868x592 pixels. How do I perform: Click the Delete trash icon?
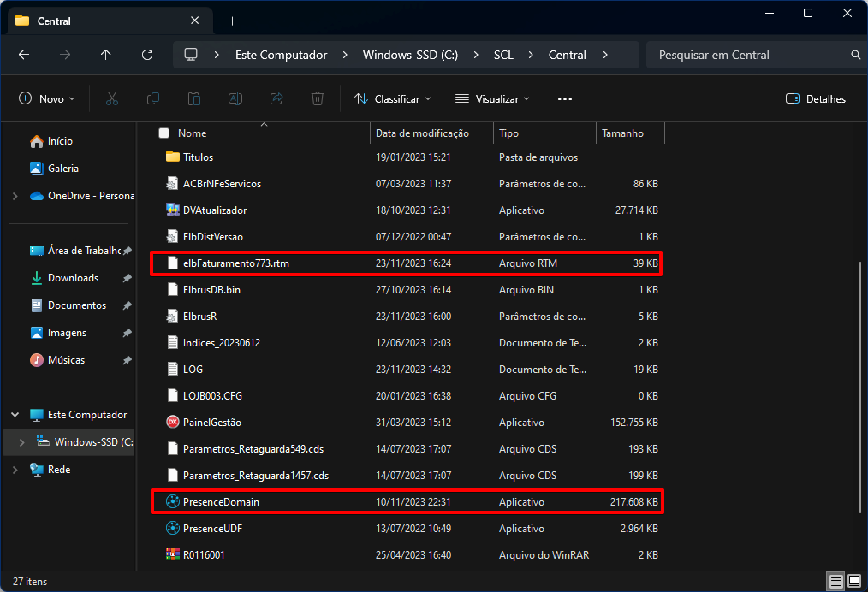tap(318, 99)
